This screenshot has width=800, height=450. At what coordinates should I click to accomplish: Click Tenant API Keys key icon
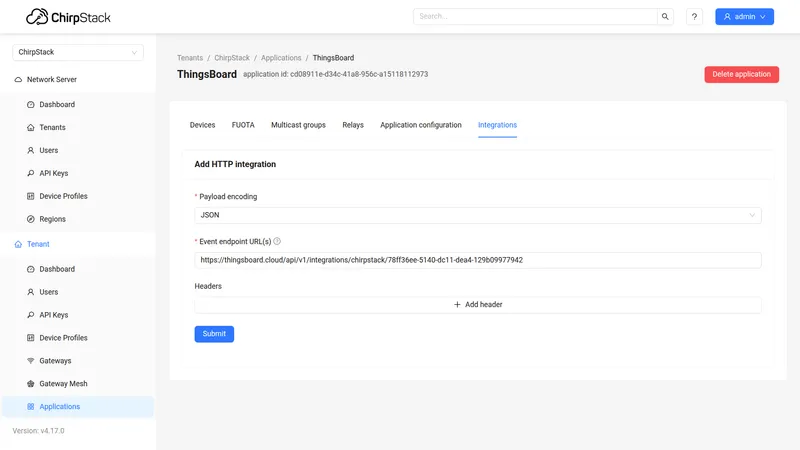click(31, 315)
